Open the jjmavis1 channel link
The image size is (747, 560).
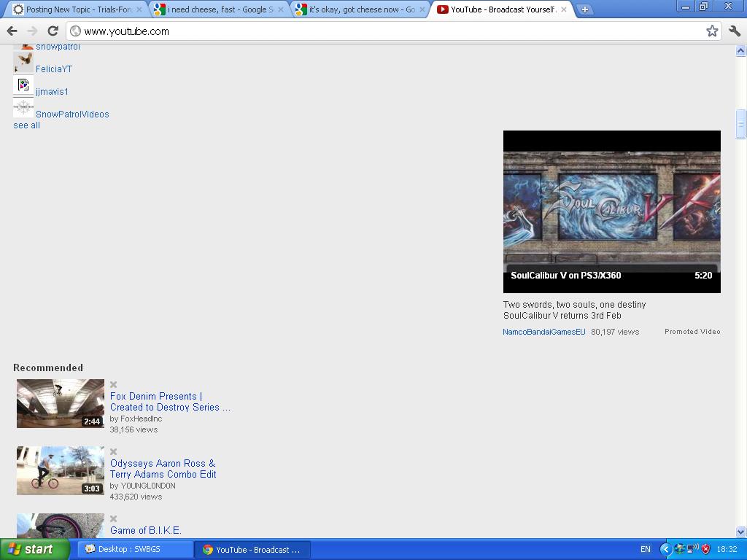[x=52, y=91]
